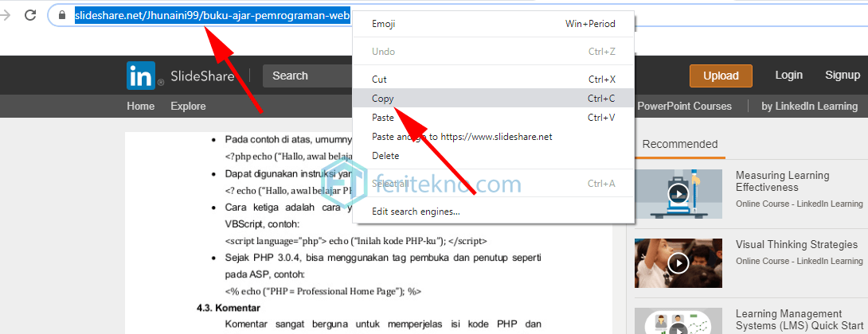Select Paste and go to slideshare.net
This screenshot has width=868, height=334.
(494, 137)
